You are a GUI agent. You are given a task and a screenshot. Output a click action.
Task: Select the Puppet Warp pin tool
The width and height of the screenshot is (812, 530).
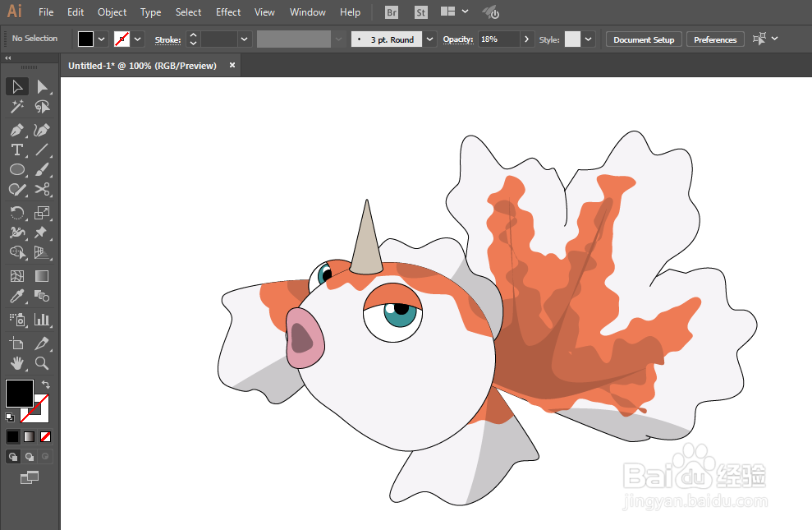42,233
